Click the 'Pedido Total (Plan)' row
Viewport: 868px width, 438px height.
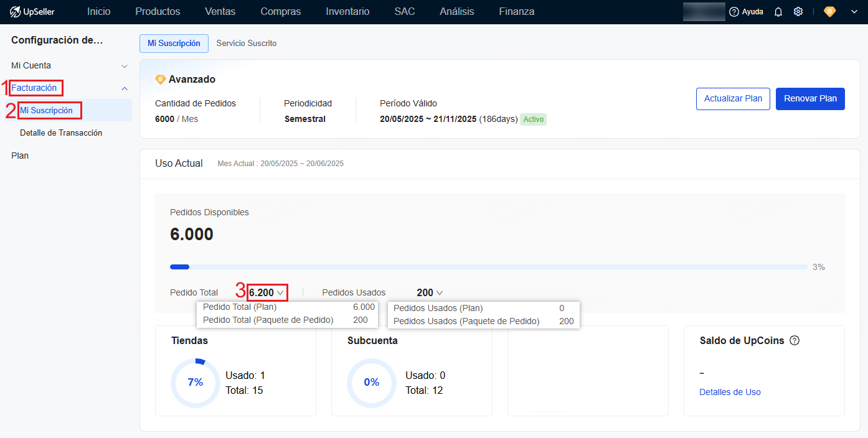pyautogui.click(x=289, y=307)
